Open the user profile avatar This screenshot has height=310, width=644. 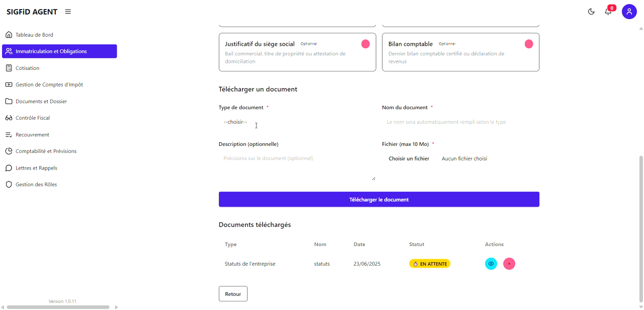(x=629, y=12)
